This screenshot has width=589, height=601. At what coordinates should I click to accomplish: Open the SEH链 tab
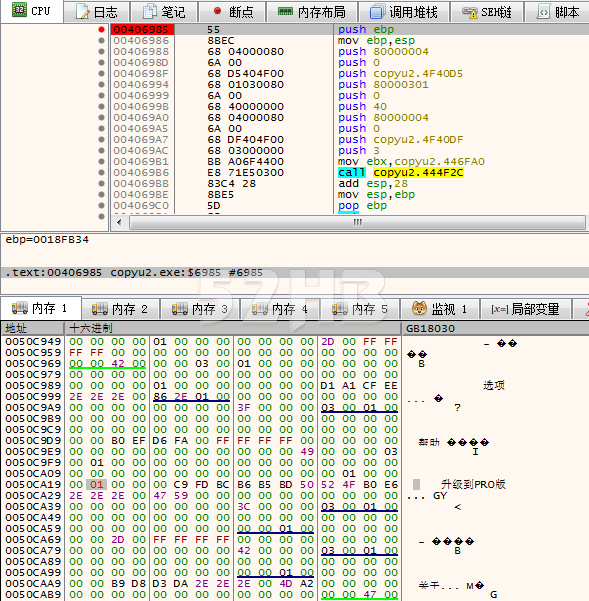(487, 12)
